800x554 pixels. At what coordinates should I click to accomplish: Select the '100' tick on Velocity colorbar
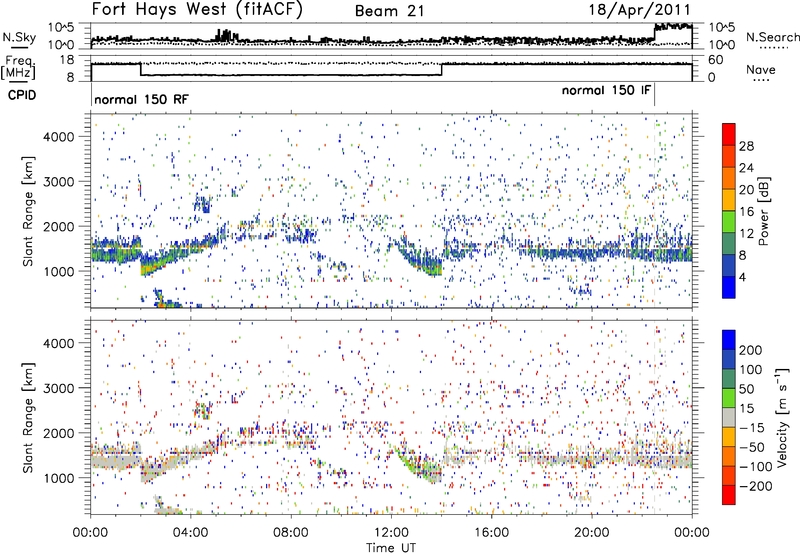point(751,369)
